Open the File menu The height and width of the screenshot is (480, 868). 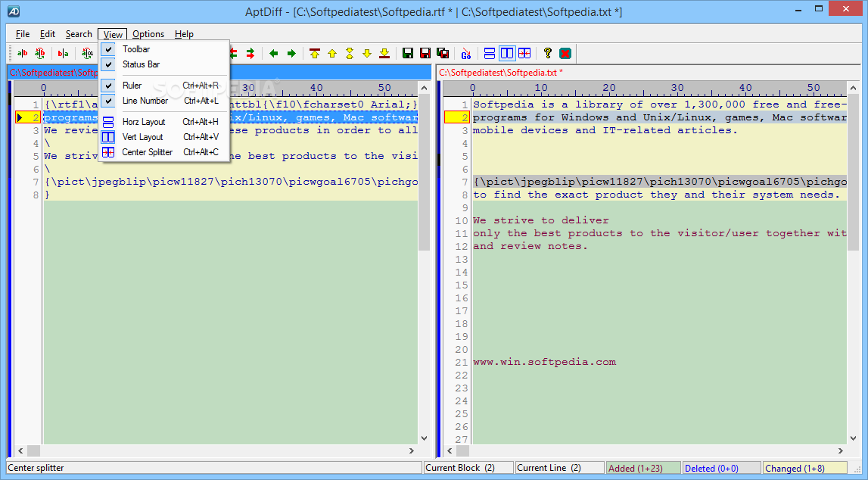click(23, 34)
